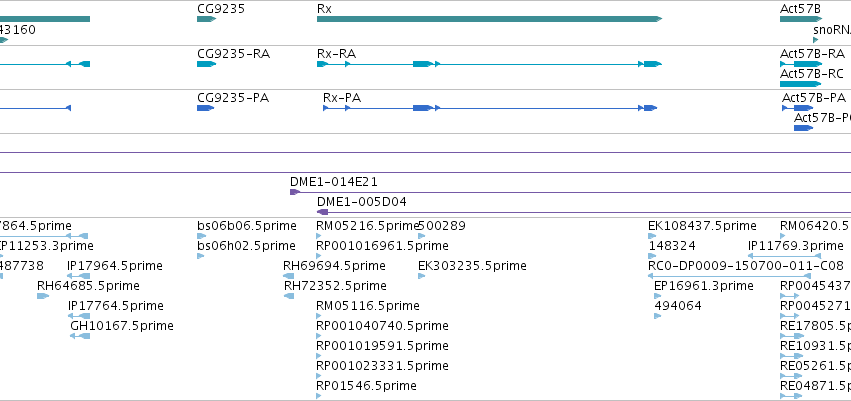Select the RH64685.5prime EST arrow
The width and height of the screenshot is (851, 401).
[43, 296]
